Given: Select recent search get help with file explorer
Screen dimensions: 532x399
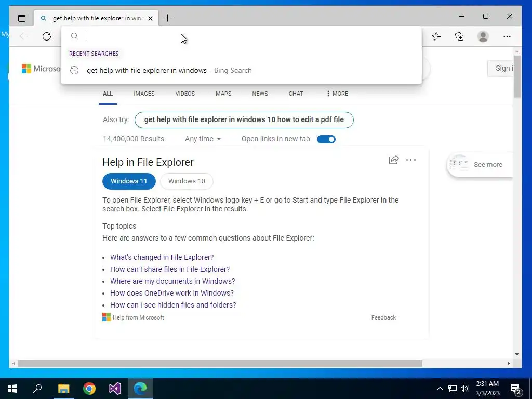Looking at the screenshot, I should click(241, 70).
